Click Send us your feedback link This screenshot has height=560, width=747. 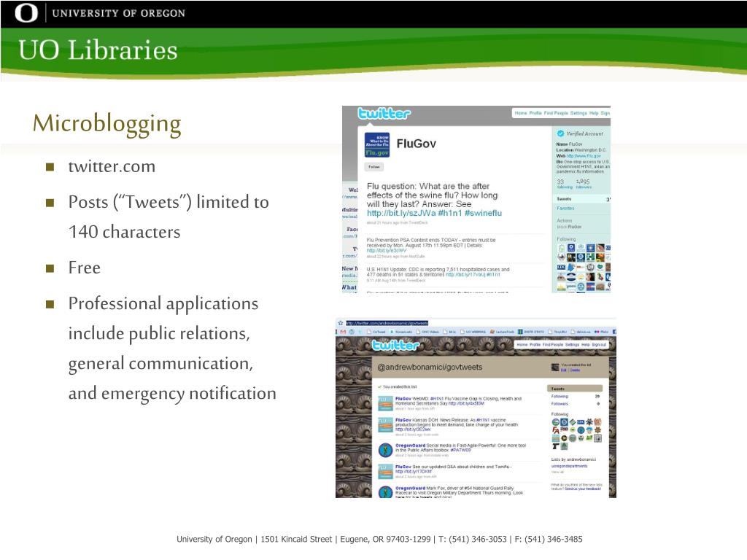[583, 489]
